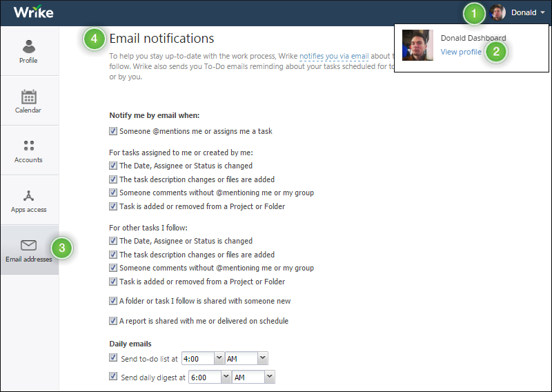Toggle followed tasks 'task description changes' checkbox
This screenshot has width=552, height=392.
(x=113, y=254)
